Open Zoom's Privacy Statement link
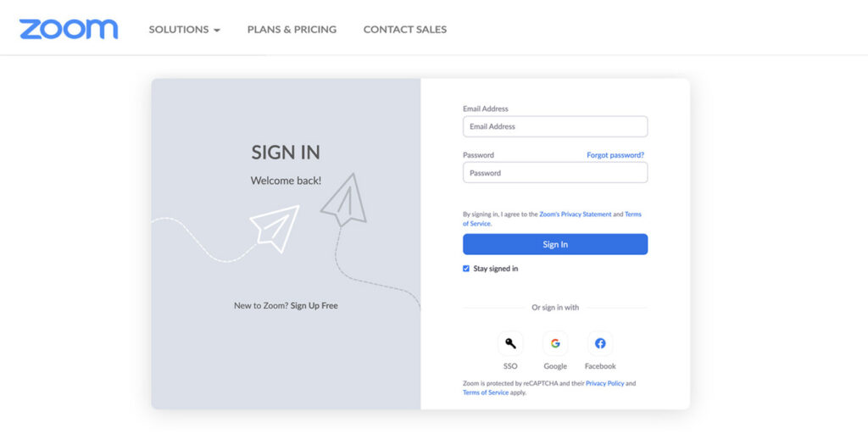 click(x=575, y=214)
